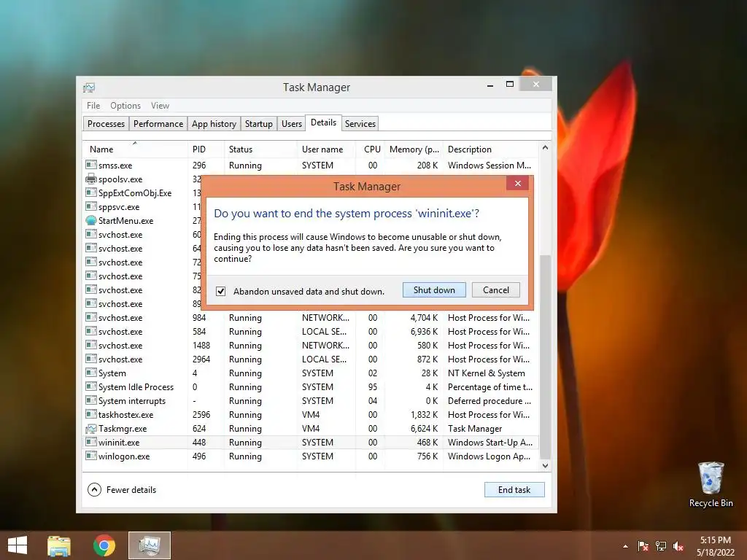Select the svchost.exe row with PID 1488
The width and height of the screenshot is (747, 560).
(311, 345)
